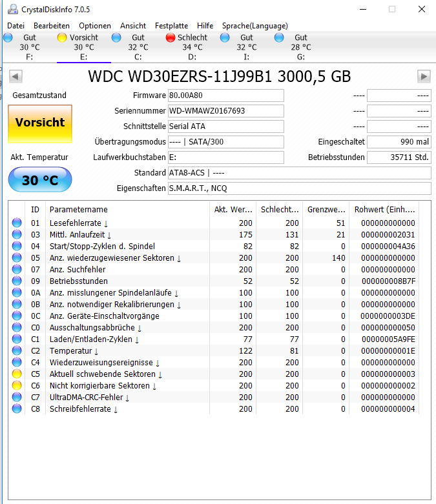
Task: Close the CrystalDiskInfo window
Action: pyautogui.click(x=422, y=9)
